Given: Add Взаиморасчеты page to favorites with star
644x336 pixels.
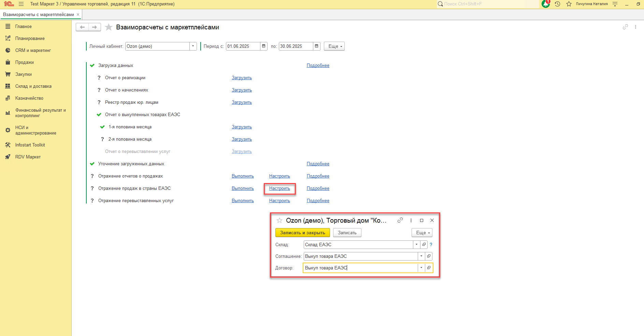Looking at the screenshot, I should tap(109, 27).
